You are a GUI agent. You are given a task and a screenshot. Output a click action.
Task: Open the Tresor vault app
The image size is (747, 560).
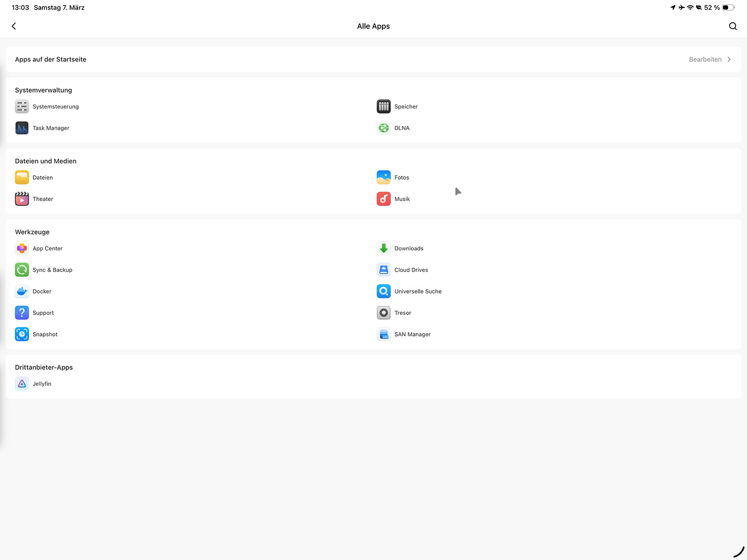point(383,313)
